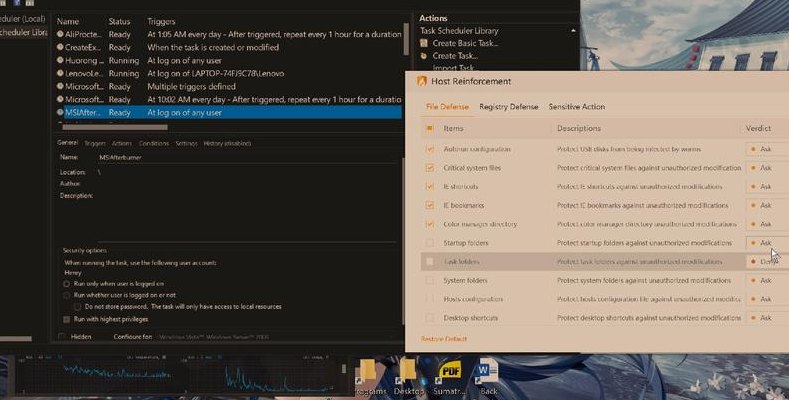
Task: Uncheck the IE shortcuts protection
Action: pos(429,187)
